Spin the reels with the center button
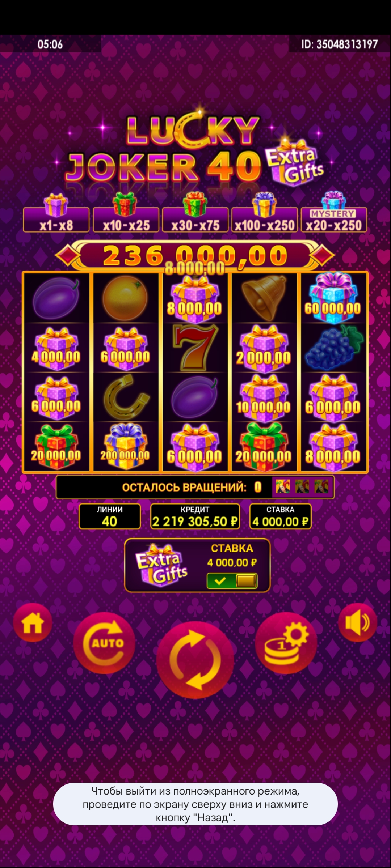391x868 pixels. coord(195,660)
